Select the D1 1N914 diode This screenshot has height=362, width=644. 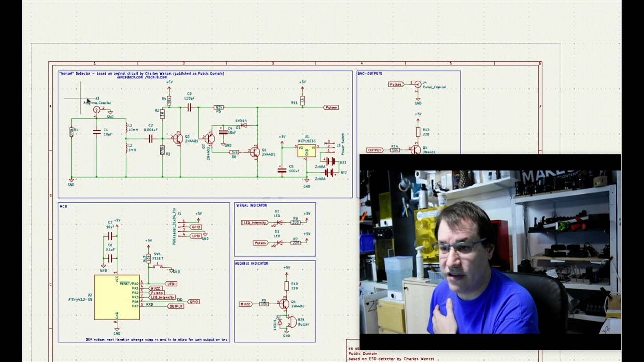[x=244, y=125]
